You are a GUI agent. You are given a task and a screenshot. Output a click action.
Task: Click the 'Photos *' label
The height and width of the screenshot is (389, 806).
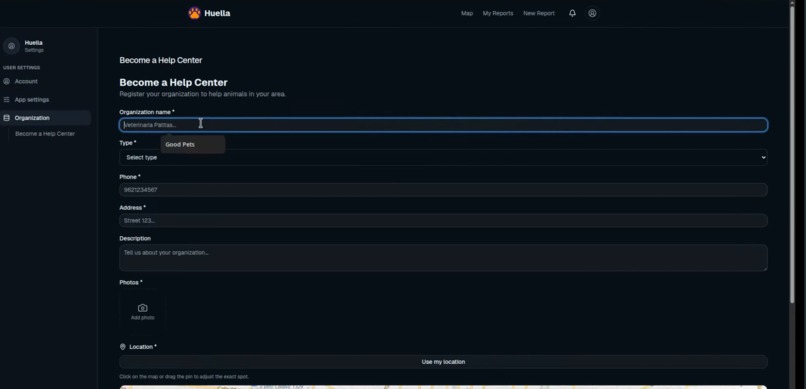click(x=131, y=283)
